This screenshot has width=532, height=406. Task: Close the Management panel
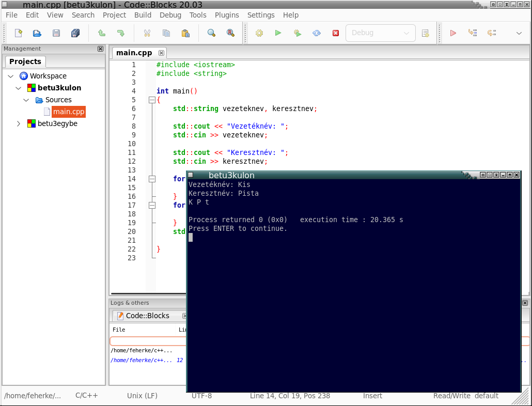(x=100, y=49)
